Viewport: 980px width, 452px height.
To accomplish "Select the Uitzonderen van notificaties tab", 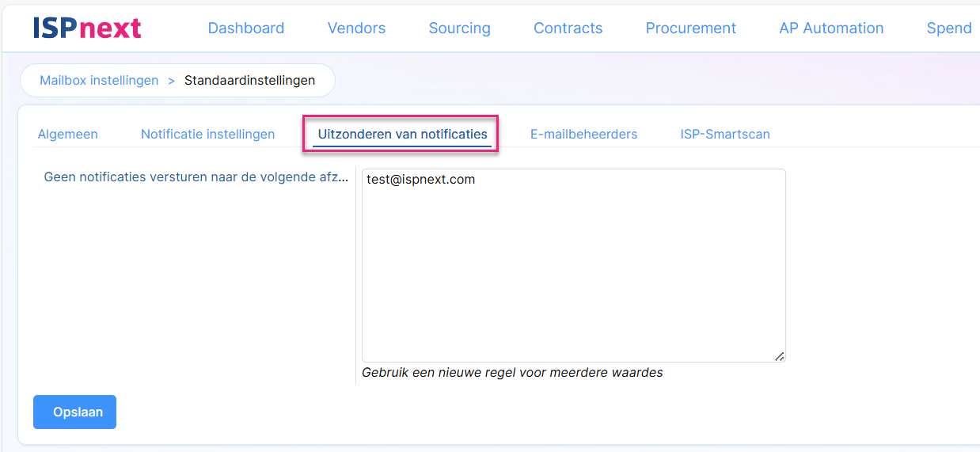I will coord(402,134).
